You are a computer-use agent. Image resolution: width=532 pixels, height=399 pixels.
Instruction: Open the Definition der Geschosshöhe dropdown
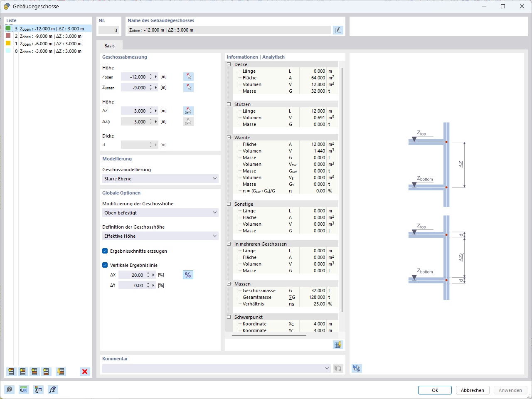160,236
